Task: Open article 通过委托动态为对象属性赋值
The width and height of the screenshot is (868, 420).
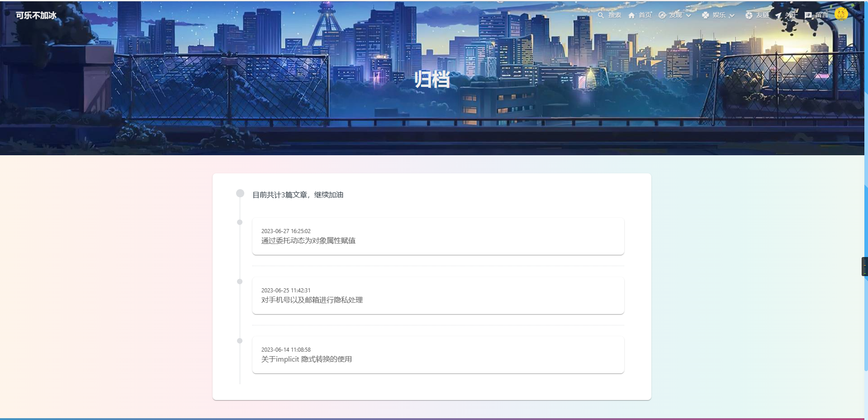Action: coord(308,241)
